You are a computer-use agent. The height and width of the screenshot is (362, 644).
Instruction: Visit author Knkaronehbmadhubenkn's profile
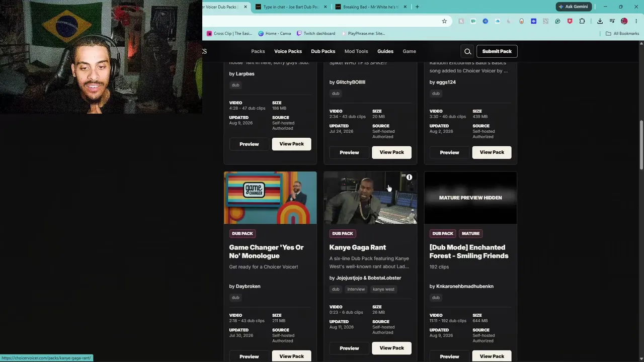(x=465, y=286)
